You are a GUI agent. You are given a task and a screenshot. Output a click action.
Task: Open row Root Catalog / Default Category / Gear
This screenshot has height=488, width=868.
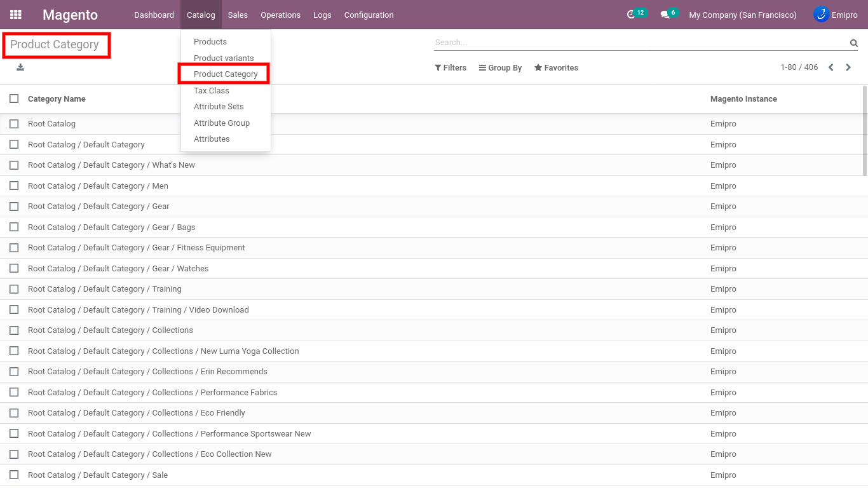point(434,207)
